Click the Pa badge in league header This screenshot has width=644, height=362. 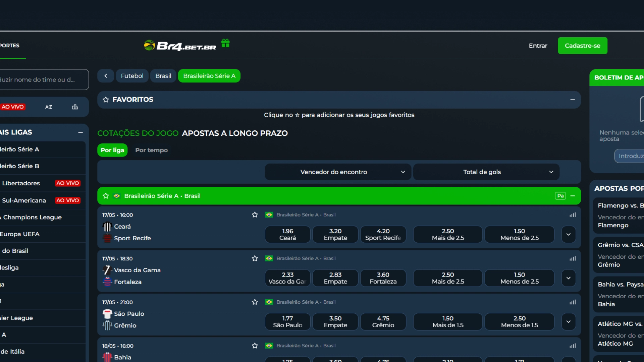coord(560,196)
